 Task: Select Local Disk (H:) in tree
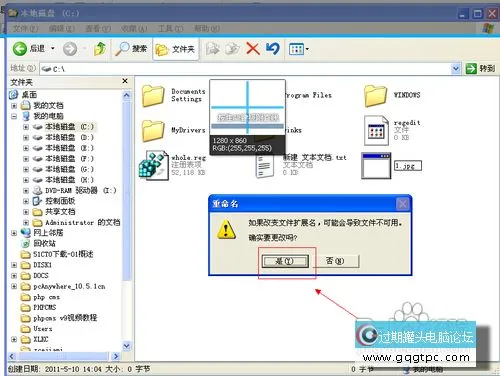click(x=69, y=180)
